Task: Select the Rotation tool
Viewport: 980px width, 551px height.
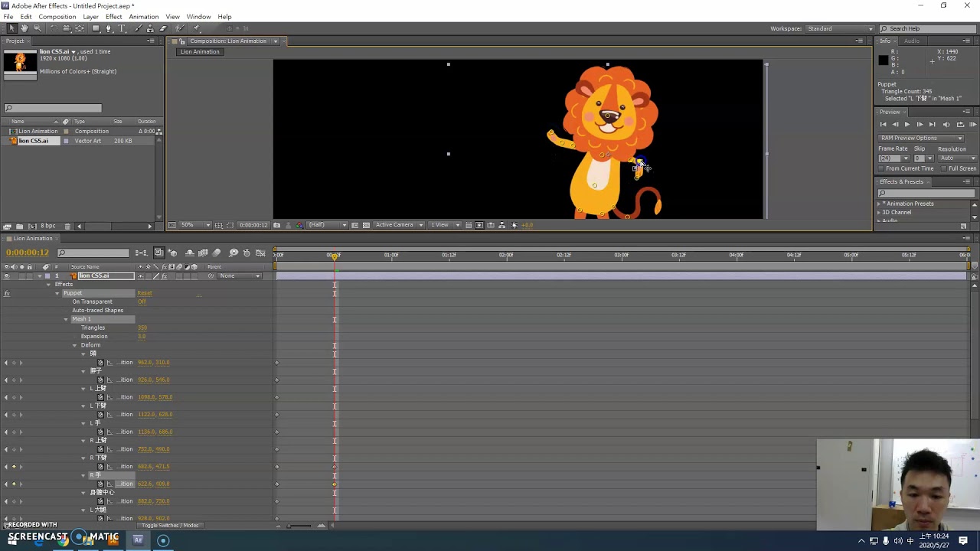Action: coord(54,28)
